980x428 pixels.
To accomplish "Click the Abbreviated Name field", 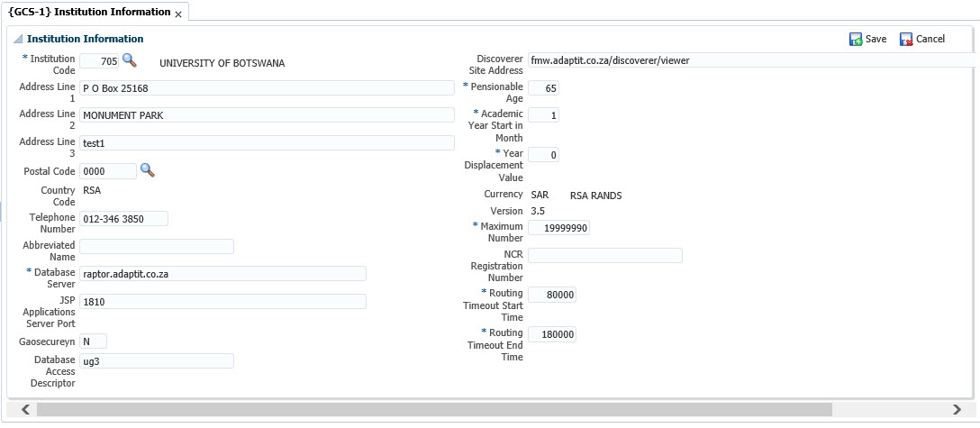I will coord(157,246).
